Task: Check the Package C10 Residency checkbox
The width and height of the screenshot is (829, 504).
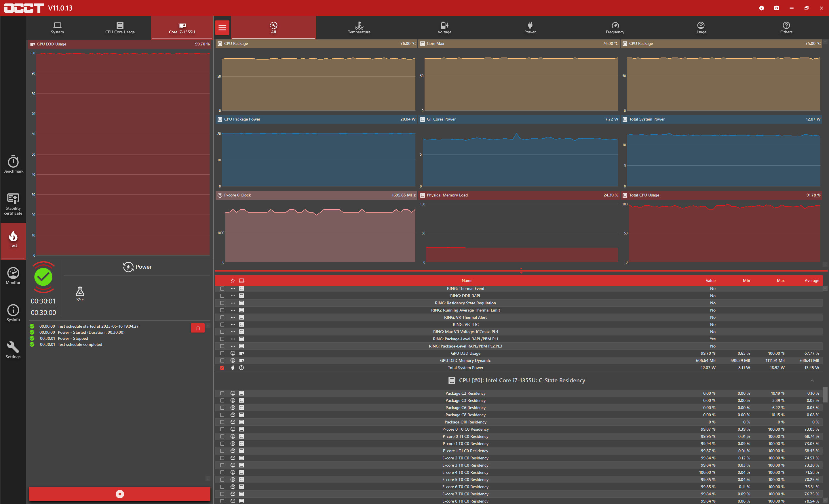Action: pyautogui.click(x=223, y=422)
